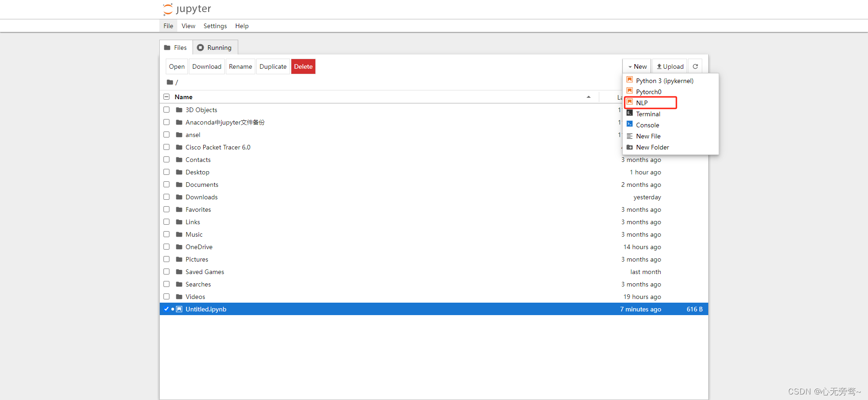The width and height of the screenshot is (868, 400).
Task: Click the root folder breadcrumb icon
Action: coord(170,82)
